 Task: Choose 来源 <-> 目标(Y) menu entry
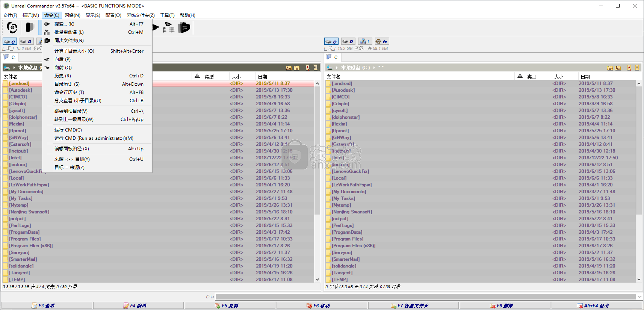tap(97, 159)
